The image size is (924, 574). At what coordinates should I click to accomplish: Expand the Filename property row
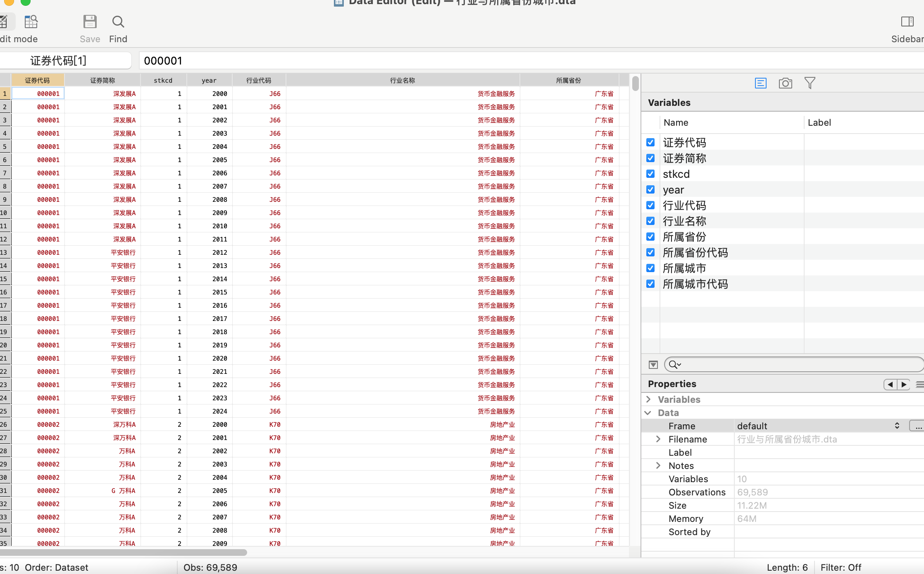658,439
